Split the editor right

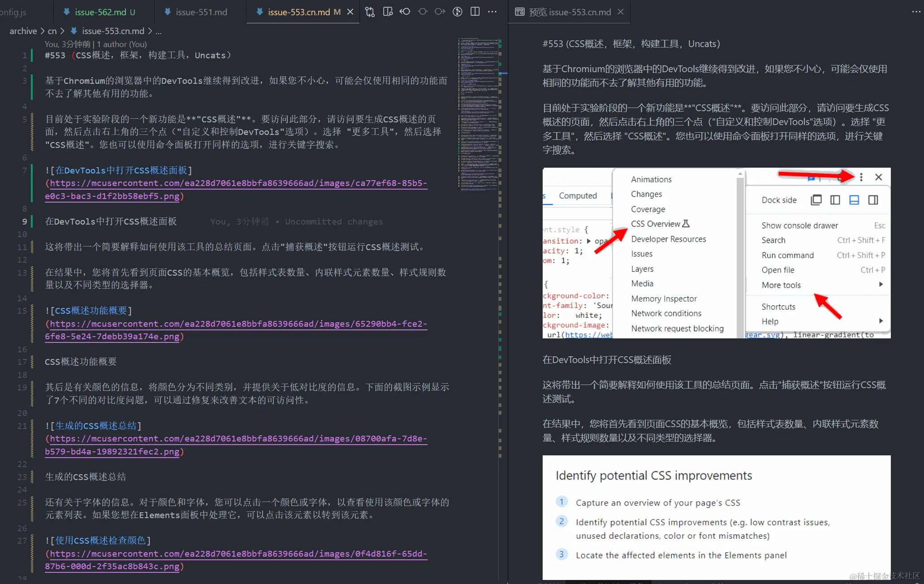pyautogui.click(x=475, y=12)
